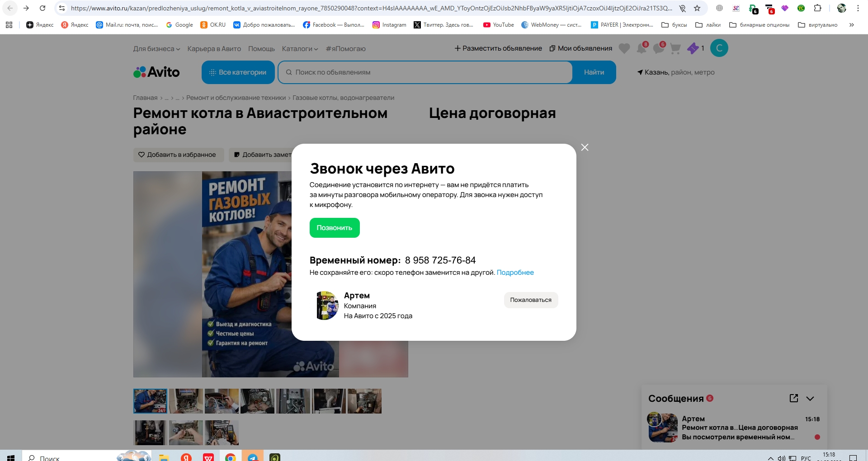The width and height of the screenshot is (868, 461).
Task: Open the SE browser extension icon
Action: (x=736, y=8)
